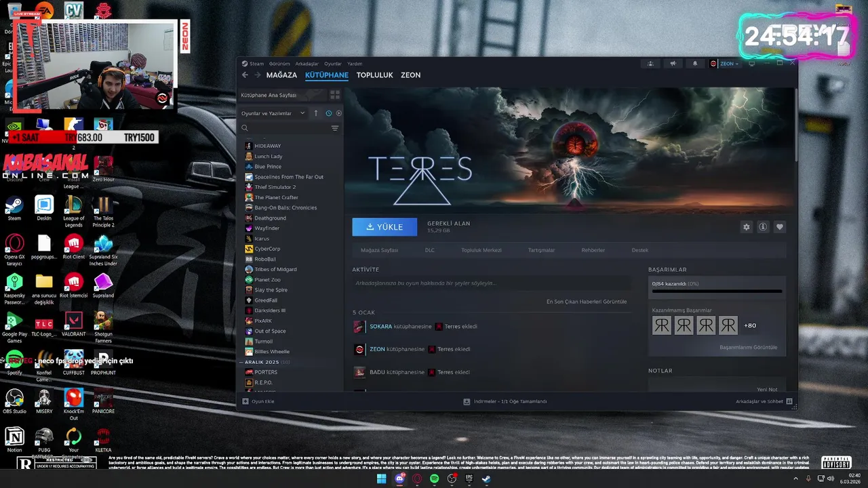868x488 pixels.
Task: Open the game settings gear icon
Action: (747, 227)
